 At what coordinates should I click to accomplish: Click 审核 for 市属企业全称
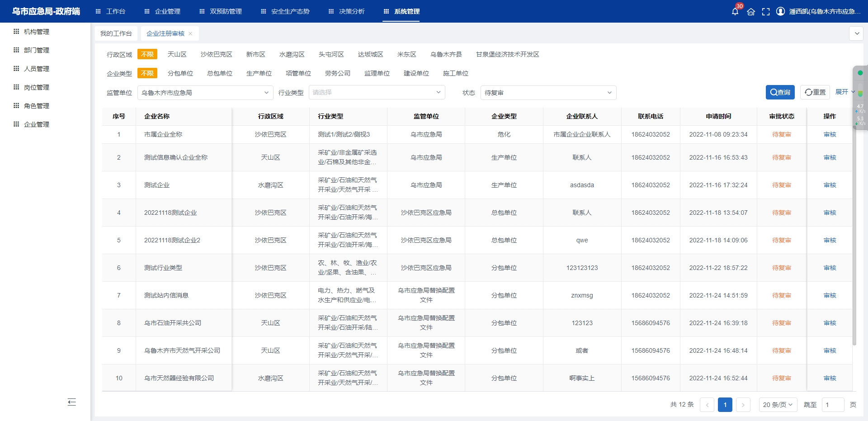pyautogui.click(x=830, y=134)
